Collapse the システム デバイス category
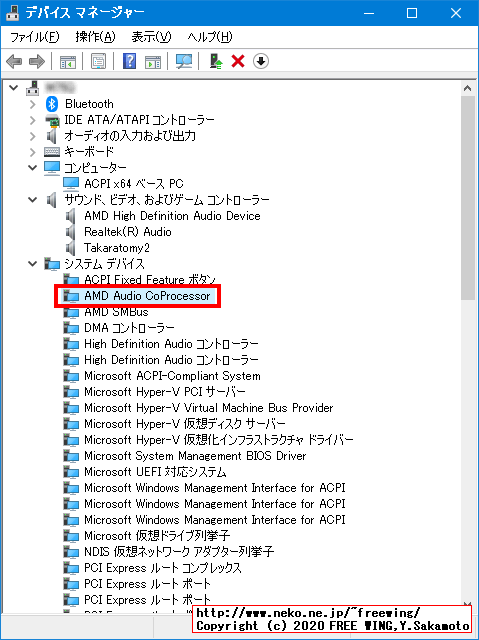 (x=33, y=264)
